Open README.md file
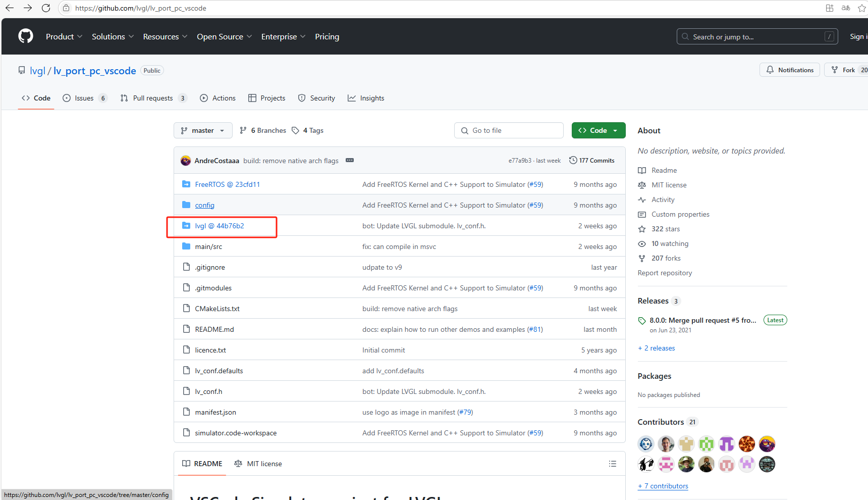Viewport: 868px width, 500px height. [x=214, y=329]
